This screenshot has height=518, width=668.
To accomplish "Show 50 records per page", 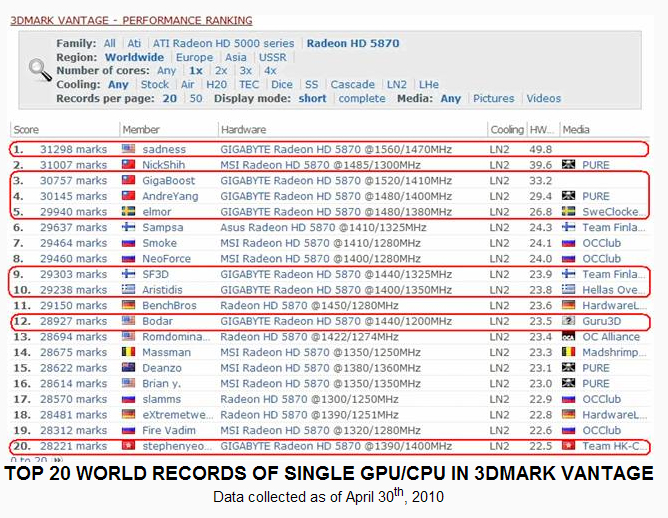I will tap(196, 98).
